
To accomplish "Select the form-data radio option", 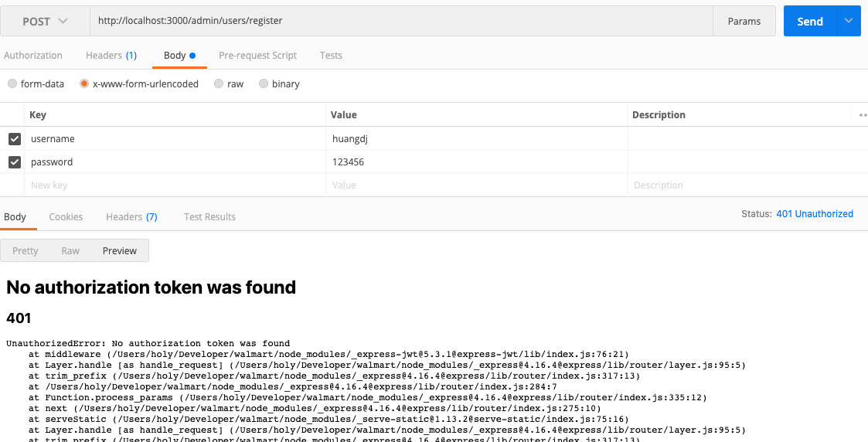I will (12, 83).
